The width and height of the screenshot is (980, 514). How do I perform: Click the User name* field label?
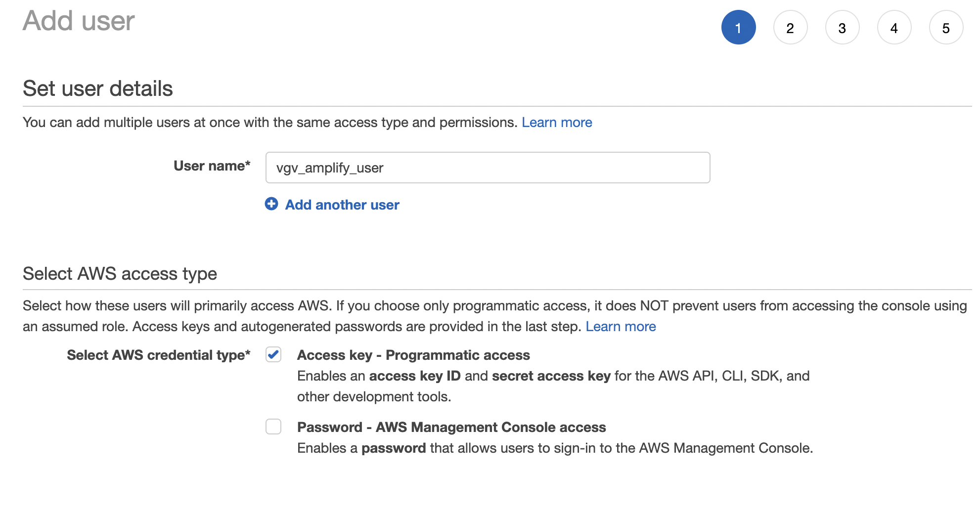tap(212, 166)
